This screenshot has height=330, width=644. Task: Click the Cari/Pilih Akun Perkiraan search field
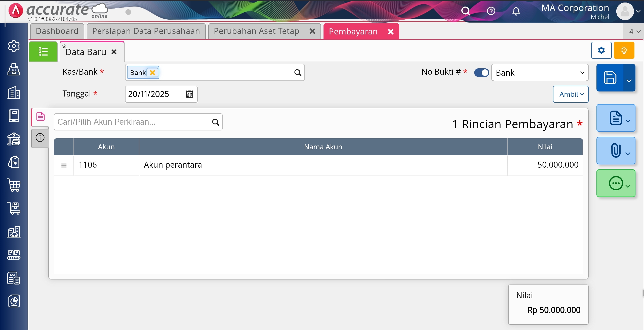pyautogui.click(x=133, y=122)
